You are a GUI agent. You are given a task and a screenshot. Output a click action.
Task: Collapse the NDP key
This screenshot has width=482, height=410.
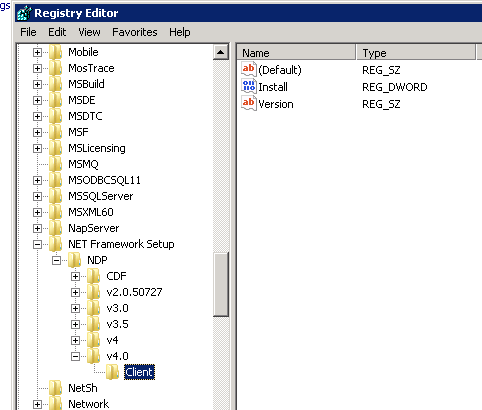56,261
